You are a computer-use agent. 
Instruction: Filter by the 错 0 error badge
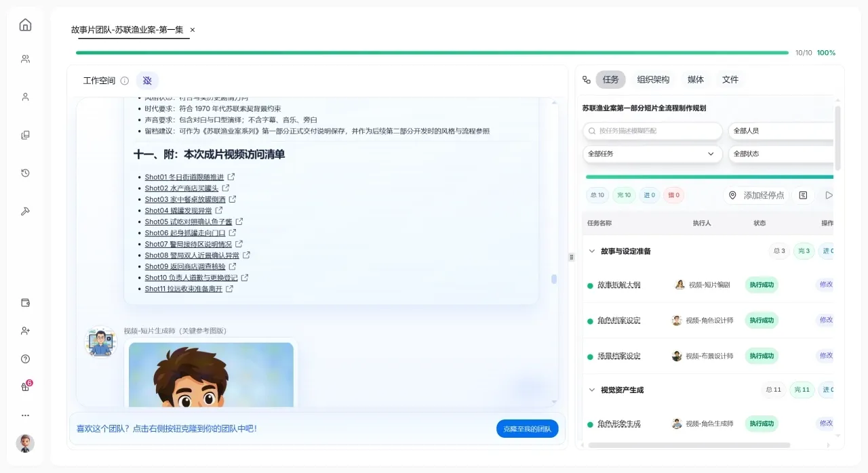tap(673, 195)
